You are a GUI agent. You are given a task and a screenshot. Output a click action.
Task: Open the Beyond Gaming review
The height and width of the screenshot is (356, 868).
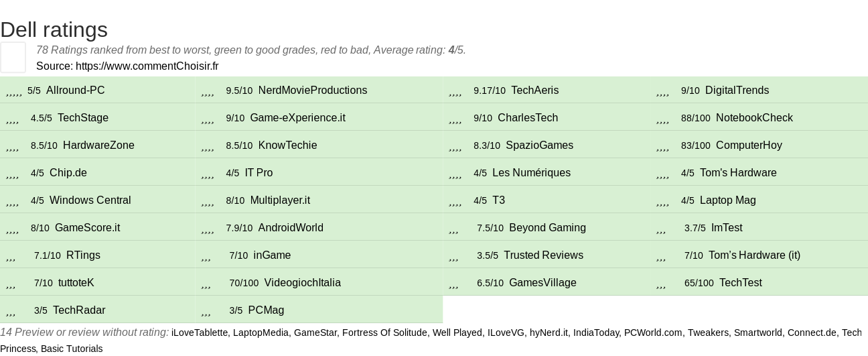(x=547, y=228)
